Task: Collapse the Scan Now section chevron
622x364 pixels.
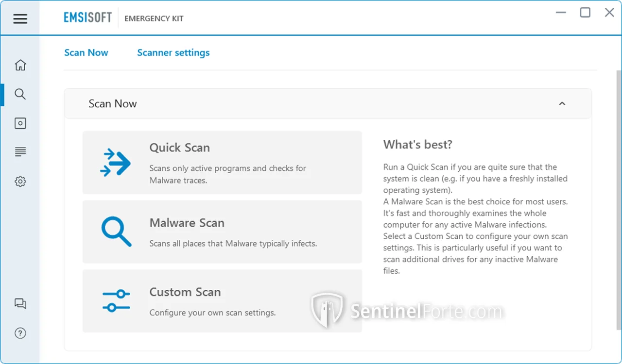Action: pyautogui.click(x=562, y=104)
